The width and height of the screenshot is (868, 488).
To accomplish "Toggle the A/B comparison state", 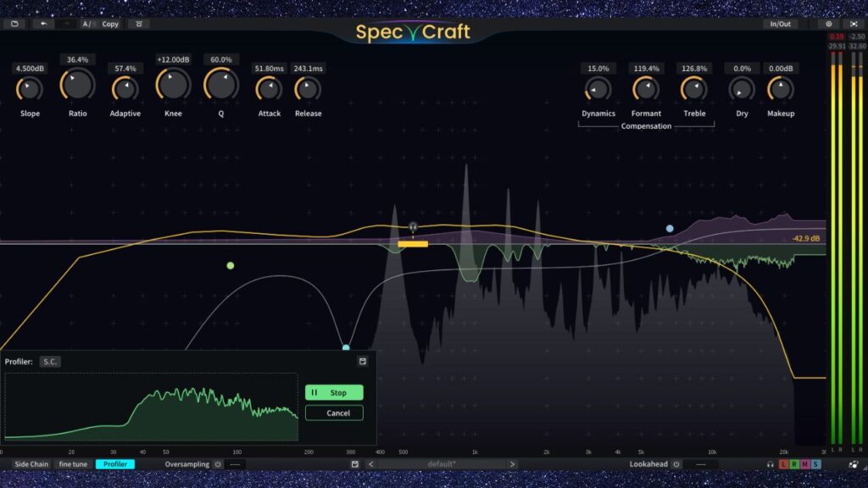I will [x=87, y=24].
